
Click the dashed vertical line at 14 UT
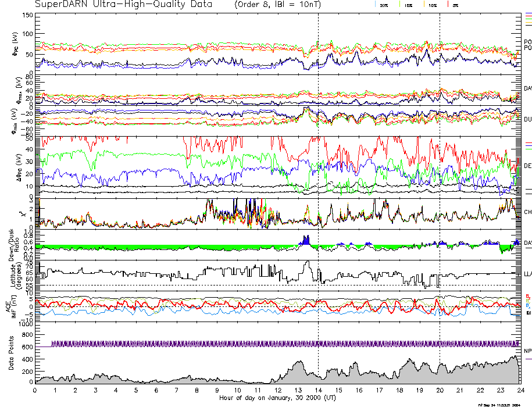click(319, 174)
